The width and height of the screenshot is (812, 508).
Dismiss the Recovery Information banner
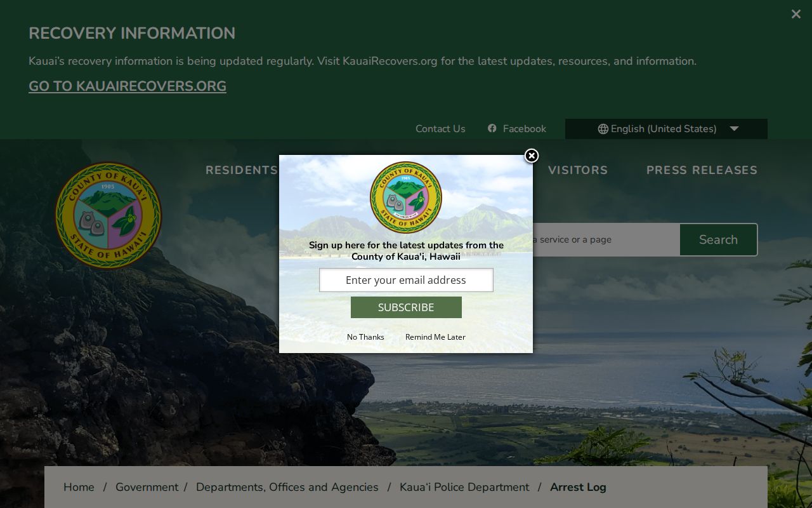(x=796, y=14)
